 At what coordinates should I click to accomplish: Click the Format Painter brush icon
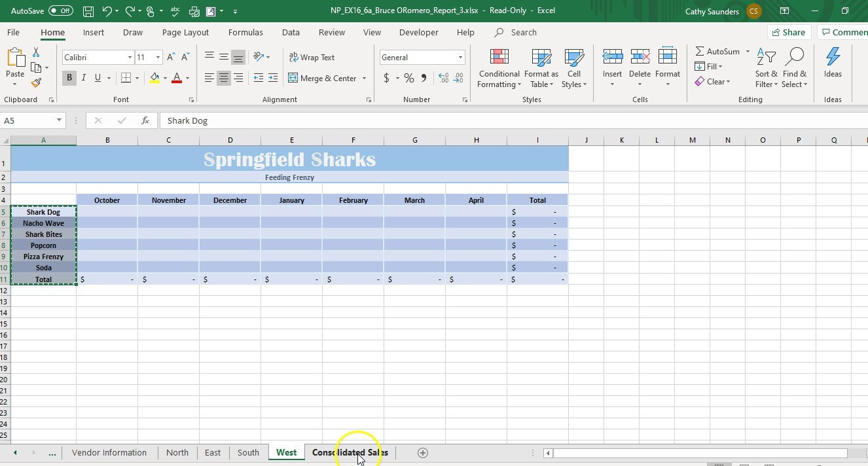tap(36, 83)
